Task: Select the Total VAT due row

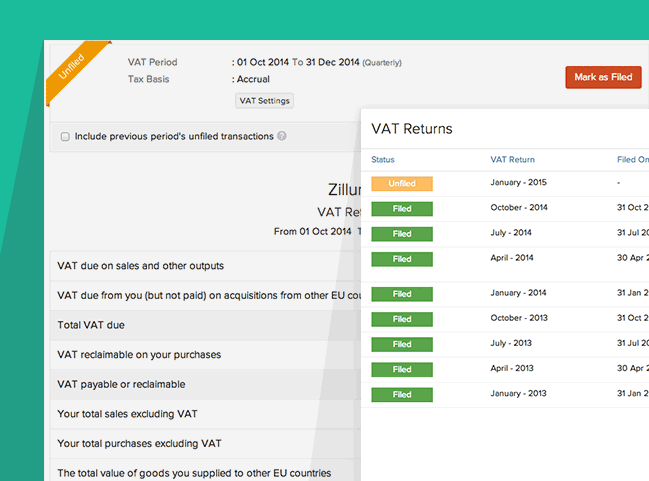Action: coord(205,325)
